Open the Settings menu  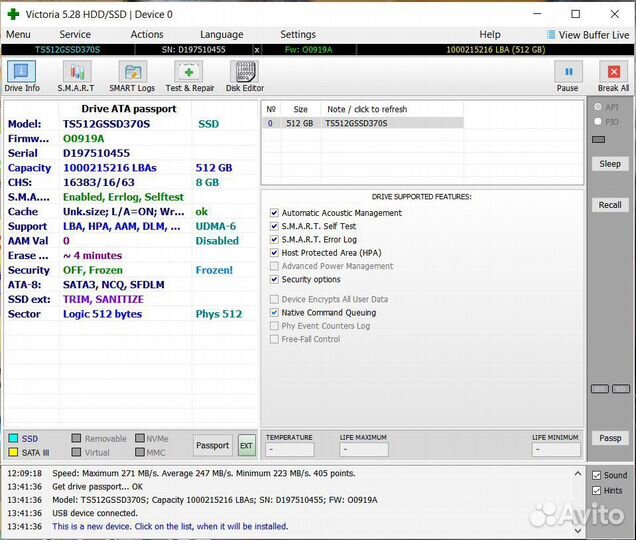click(x=298, y=34)
